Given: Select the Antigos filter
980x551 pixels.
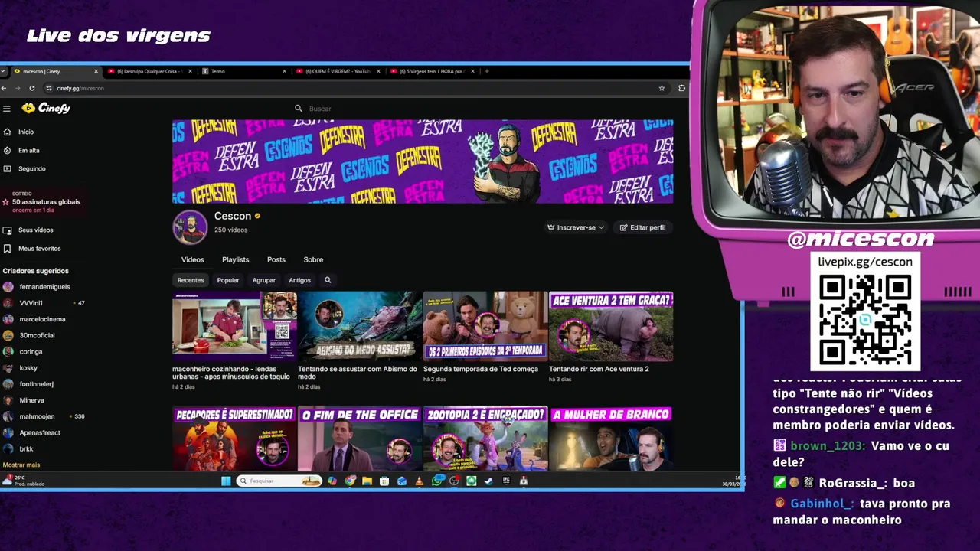Looking at the screenshot, I should click(299, 280).
